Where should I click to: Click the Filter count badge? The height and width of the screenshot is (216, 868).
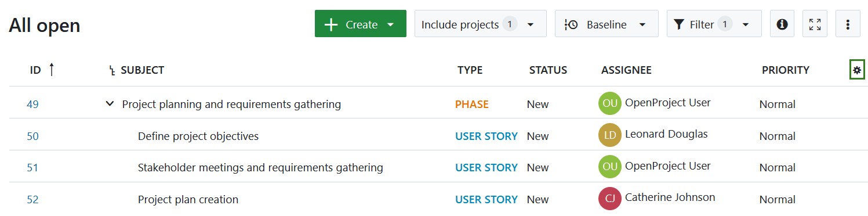tap(725, 24)
